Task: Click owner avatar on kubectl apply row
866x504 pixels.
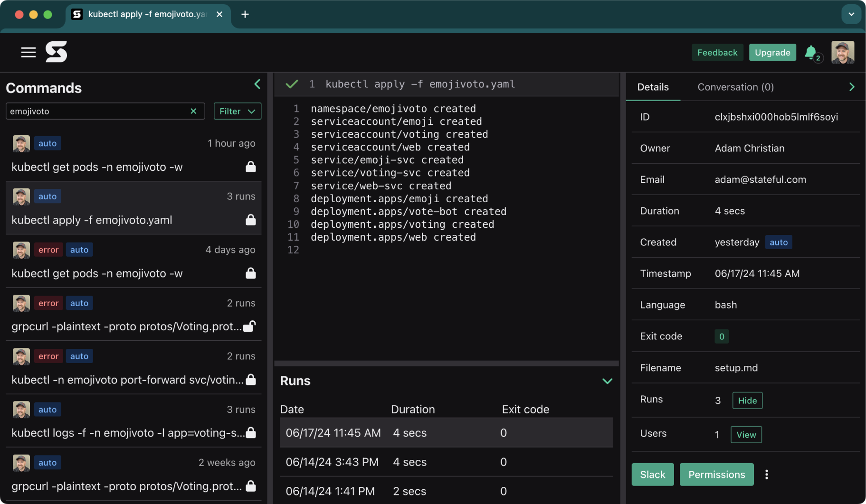Action: coord(21,196)
